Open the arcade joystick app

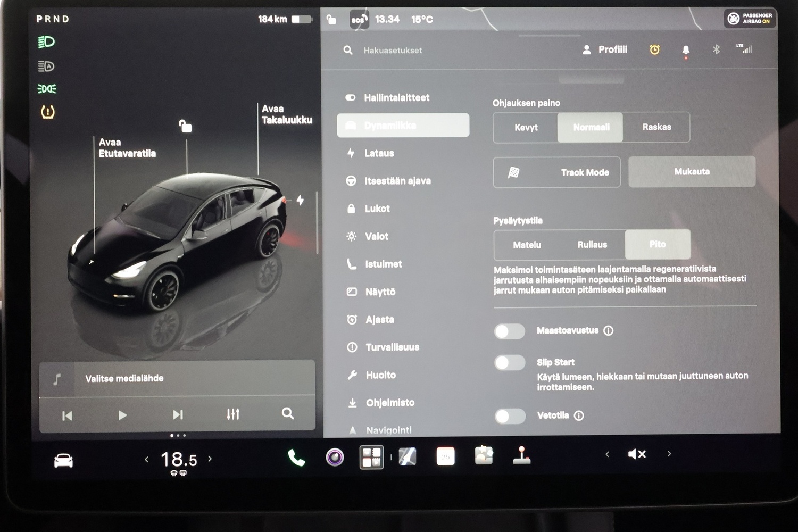[521, 455]
